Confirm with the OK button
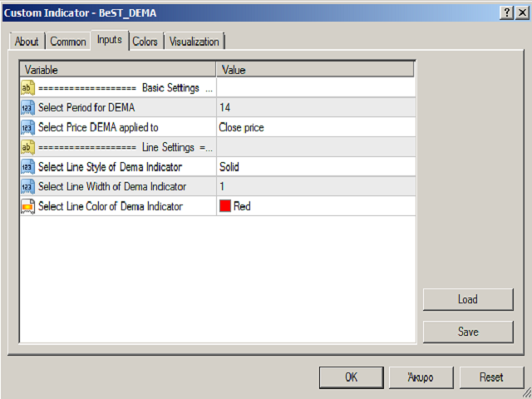Viewport: 532px width, 399px height. [x=351, y=377]
